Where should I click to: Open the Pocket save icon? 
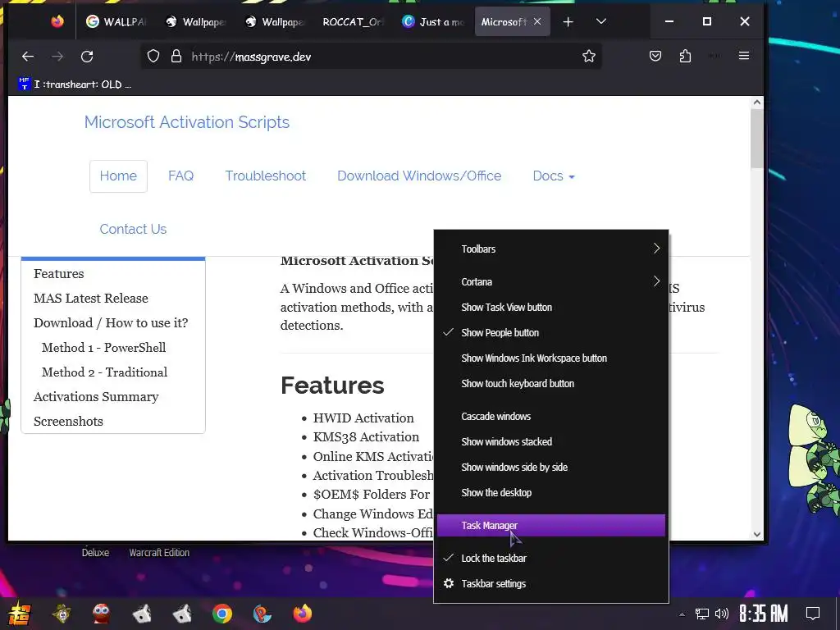655,56
